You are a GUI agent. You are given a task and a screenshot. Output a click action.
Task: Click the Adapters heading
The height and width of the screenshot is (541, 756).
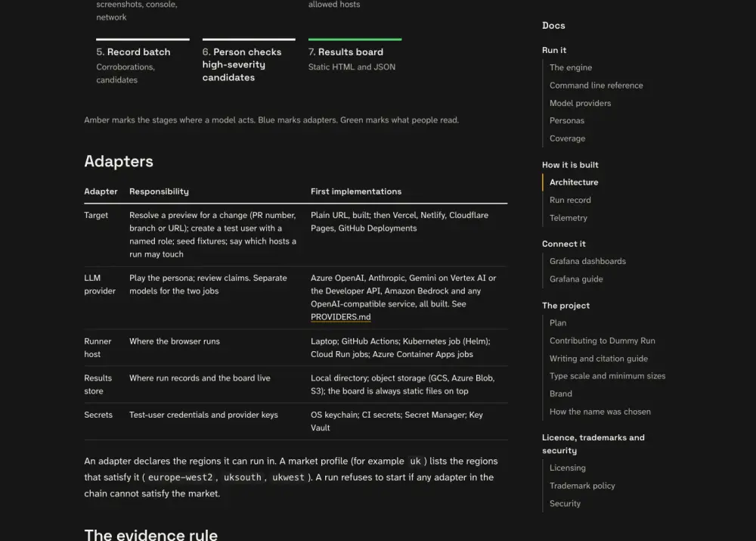(118, 161)
